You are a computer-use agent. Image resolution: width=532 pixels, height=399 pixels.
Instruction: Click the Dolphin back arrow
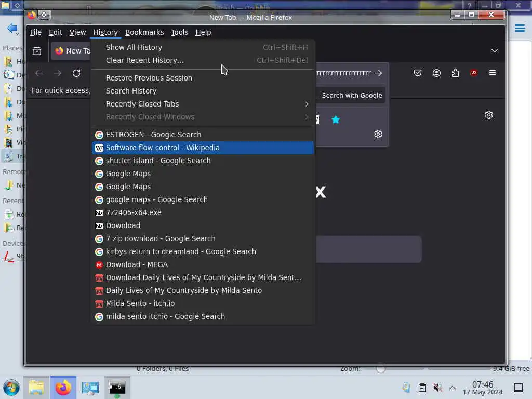(12, 28)
